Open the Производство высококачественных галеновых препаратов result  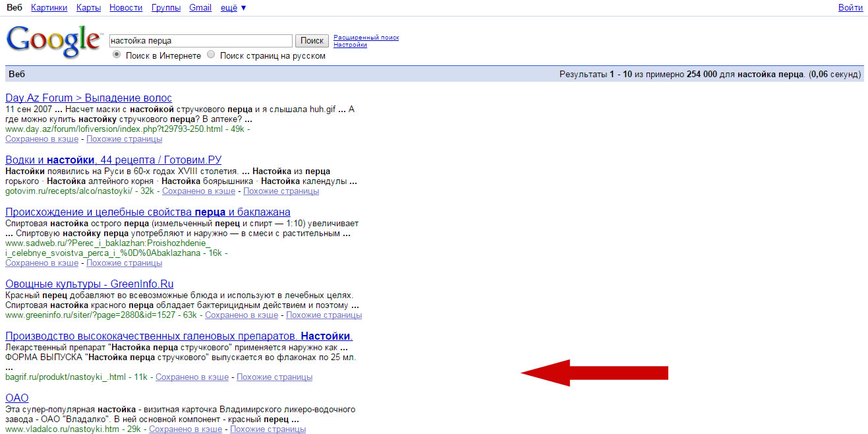pyautogui.click(x=179, y=336)
